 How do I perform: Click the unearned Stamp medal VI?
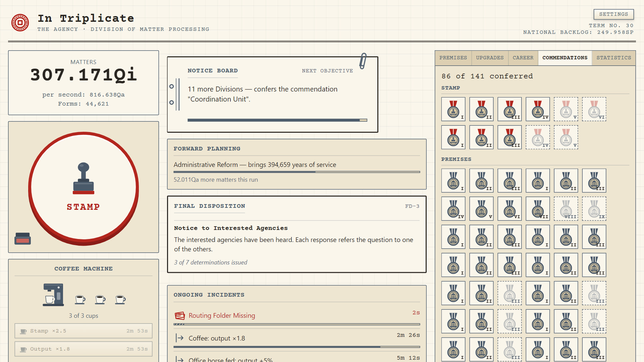click(x=594, y=109)
